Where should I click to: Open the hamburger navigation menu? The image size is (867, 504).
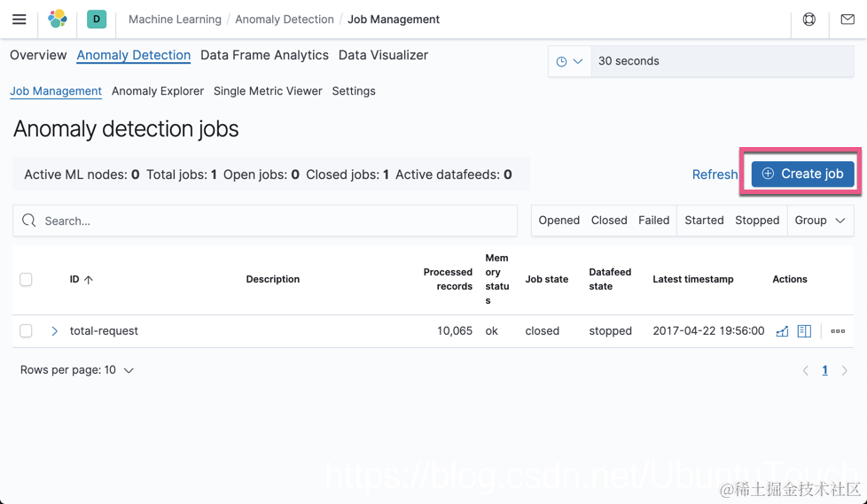coord(20,19)
